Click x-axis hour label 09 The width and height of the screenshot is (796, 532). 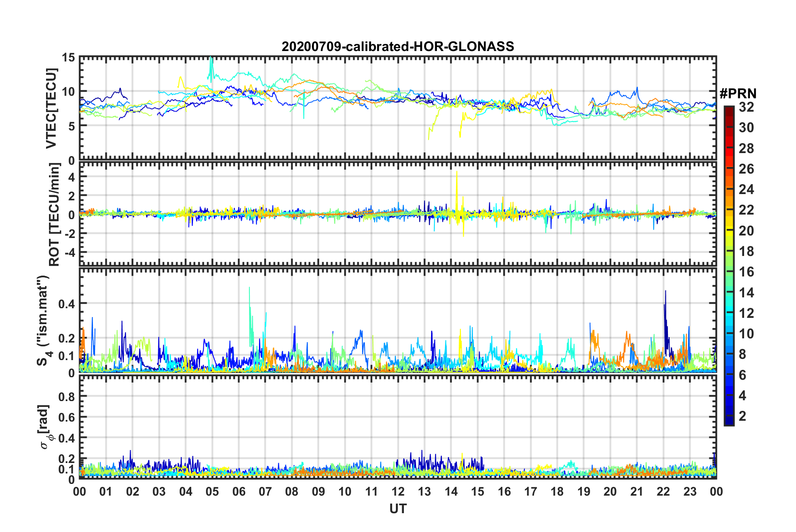tap(318, 492)
